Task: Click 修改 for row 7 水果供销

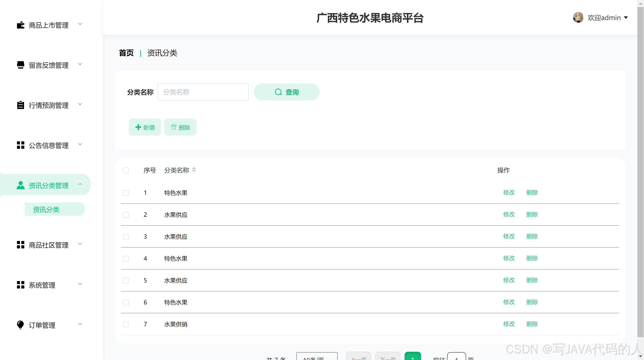Action: [x=509, y=324]
